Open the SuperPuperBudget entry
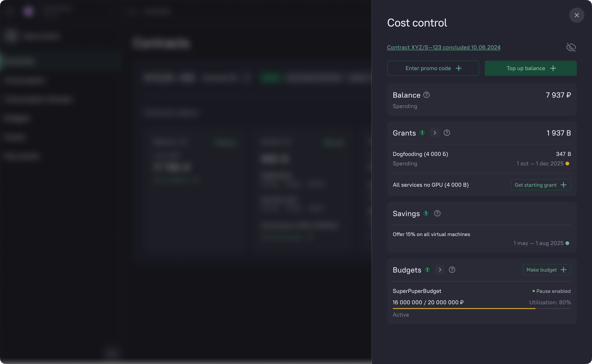 pyautogui.click(x=417, y=291)
